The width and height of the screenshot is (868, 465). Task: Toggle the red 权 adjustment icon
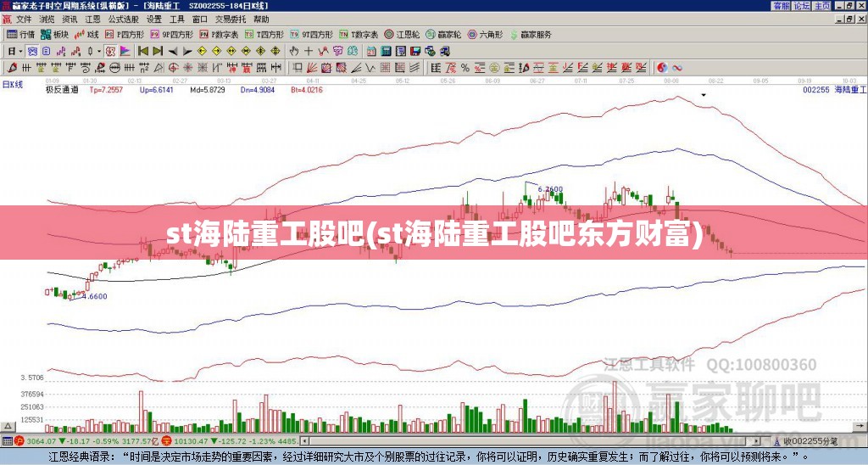[110, 51]
